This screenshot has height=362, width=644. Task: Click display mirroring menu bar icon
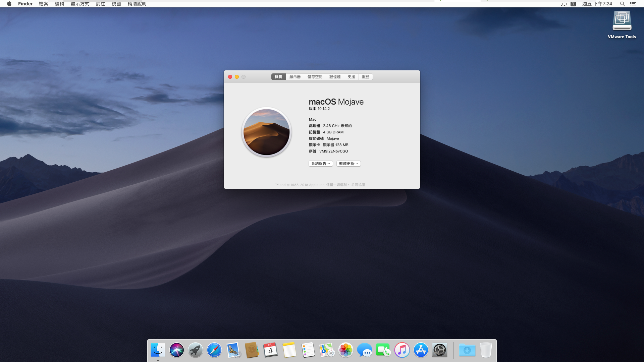pos(562,4)
